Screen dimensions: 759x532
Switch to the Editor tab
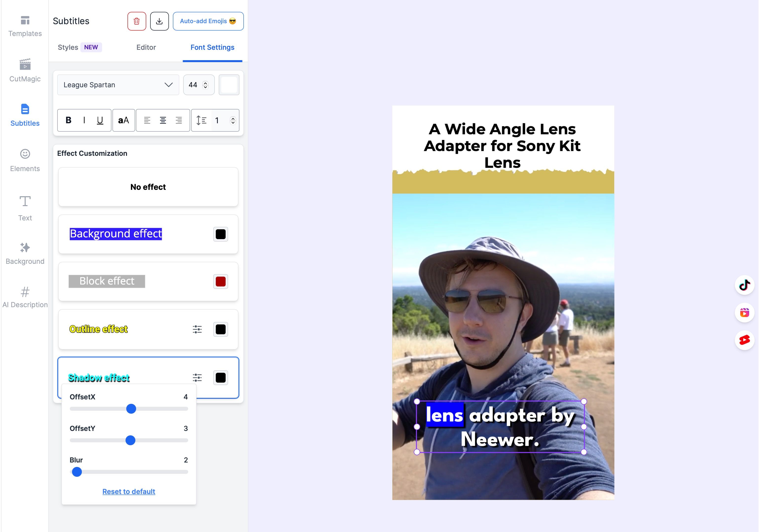pos(146,47)
